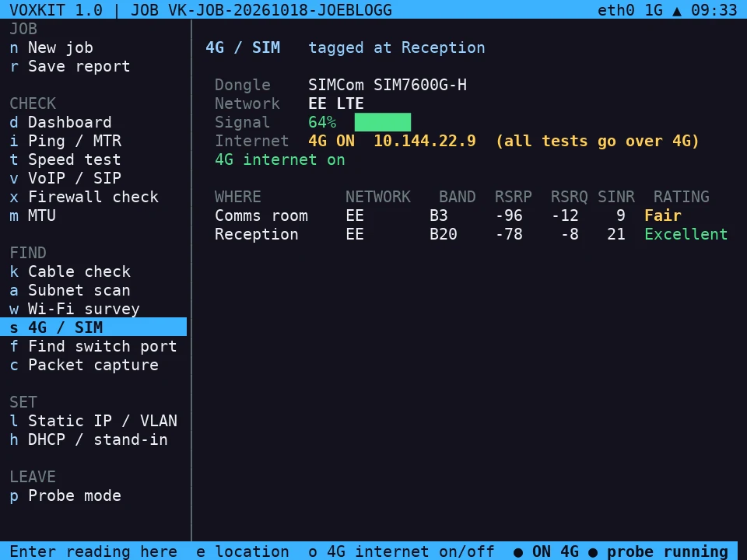The image size is (747, 560).
Task: Click the location hint in the footer
Action: tap(243, 551)
